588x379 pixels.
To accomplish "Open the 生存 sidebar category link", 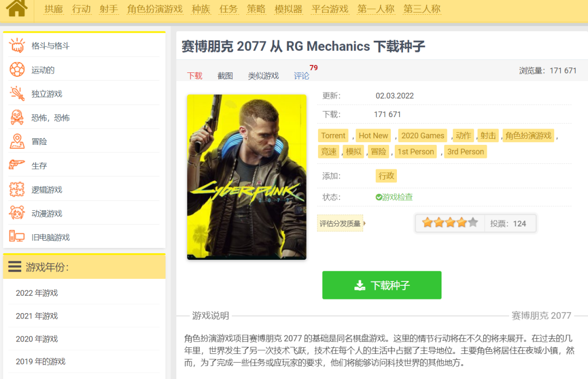I will coord(39,166).
